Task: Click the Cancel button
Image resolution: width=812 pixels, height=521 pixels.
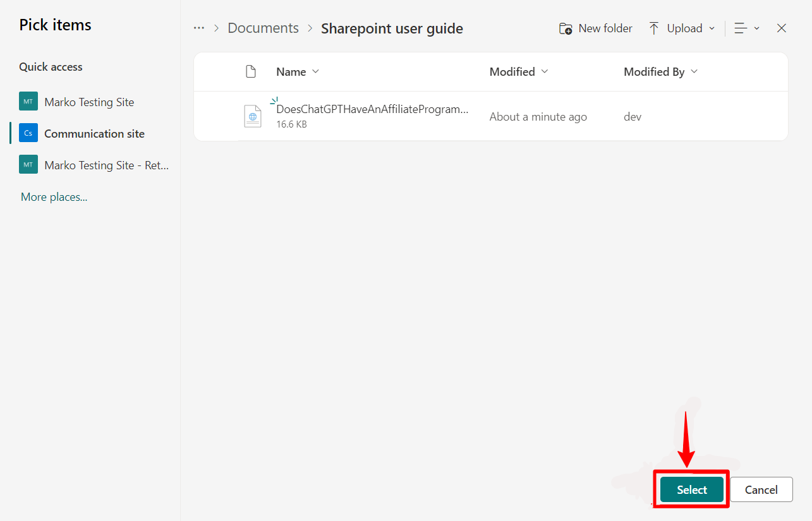Action: click(761, 489)
